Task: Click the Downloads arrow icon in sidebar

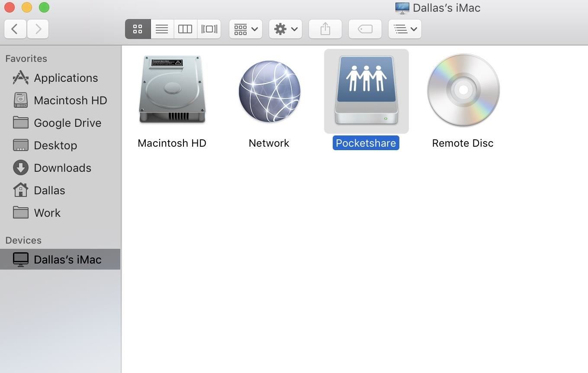Action: tap(20, 168)
